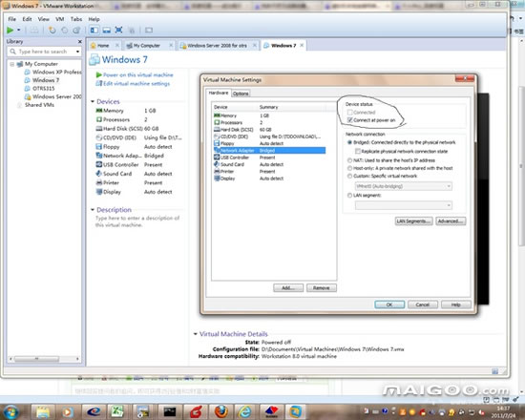Click the Take Snapshot toolbar icon
The height and width of the screenshot is (420, 525).
(52, 31)
